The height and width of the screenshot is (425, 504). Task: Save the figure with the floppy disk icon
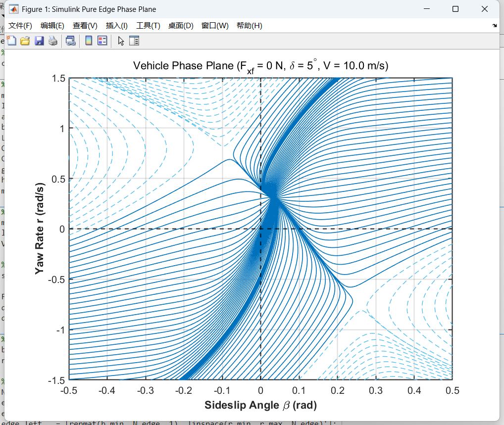pos(39,41)
